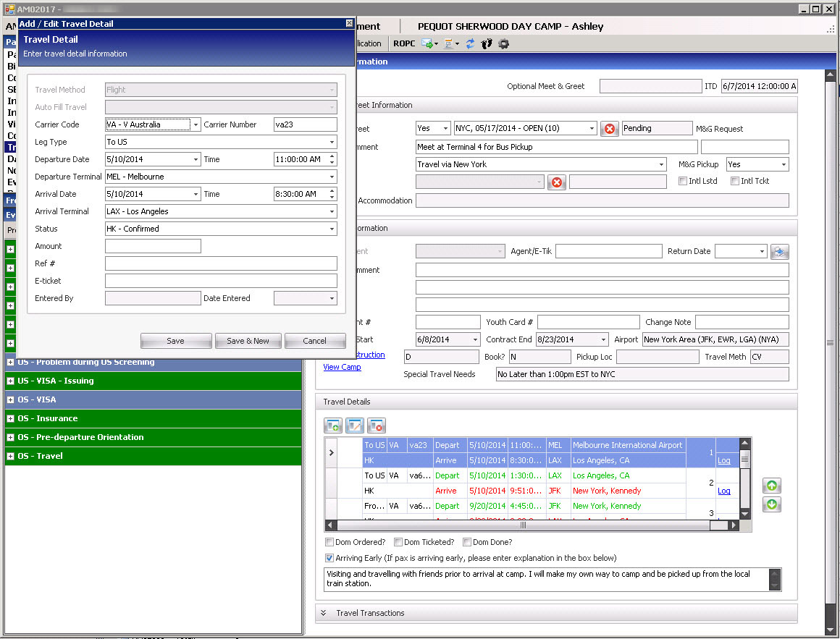The width and height of the screenshot is (840, 639).
Task: Click the edit travel detail icon
Action: (x=355, y=426)
